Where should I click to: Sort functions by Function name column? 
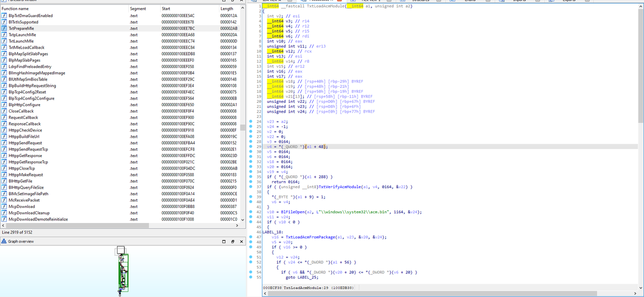[64, 9]
